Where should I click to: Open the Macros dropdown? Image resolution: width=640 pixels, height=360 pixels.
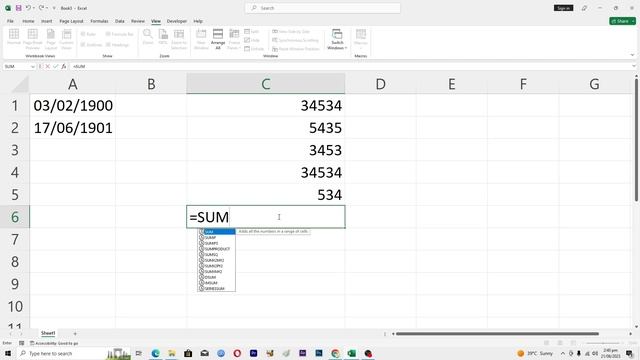tap(361, 39)
